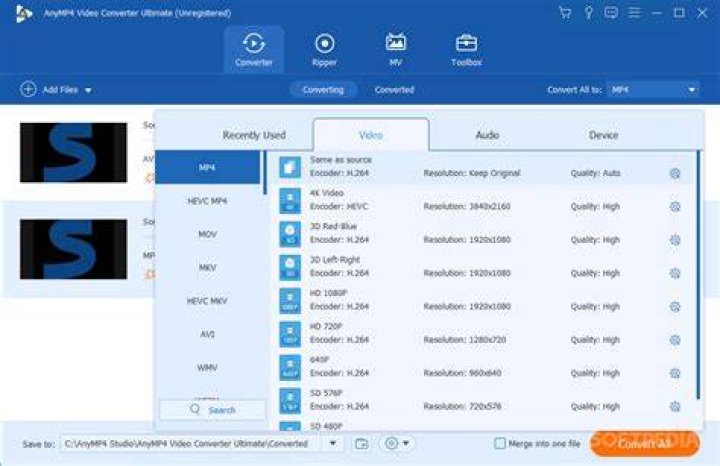This screenshot has width=720, height=466.
Task: Open the Toolbox module
Action: [466, 50]
